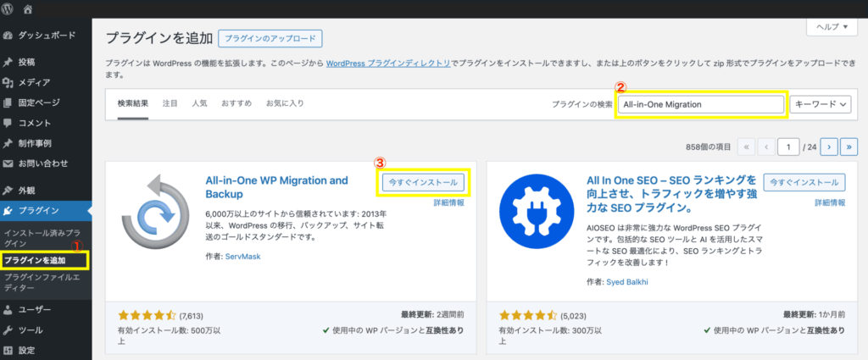Viewport: 868px width, 360px height.
Task: Open the Posts menu (投稿)
Action: coord(26,63)
